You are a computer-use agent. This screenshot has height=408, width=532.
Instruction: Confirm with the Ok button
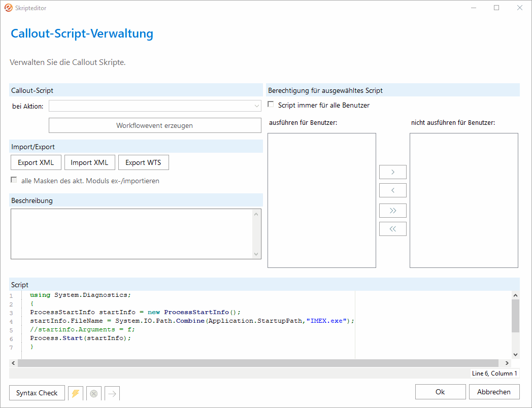[441, 392]
